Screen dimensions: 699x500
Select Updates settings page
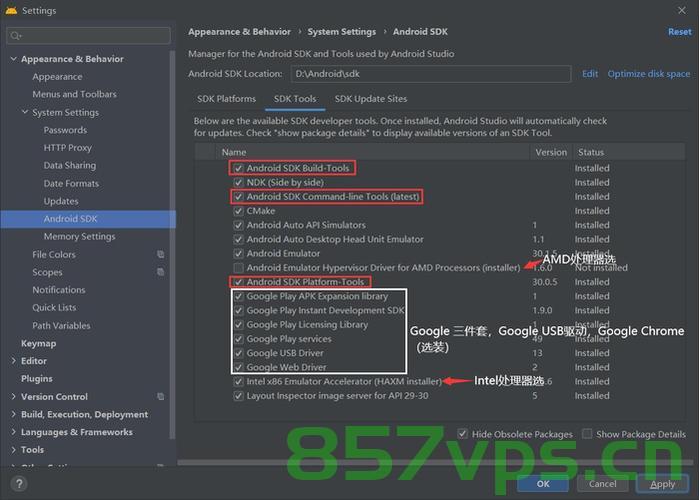point(61,201)
